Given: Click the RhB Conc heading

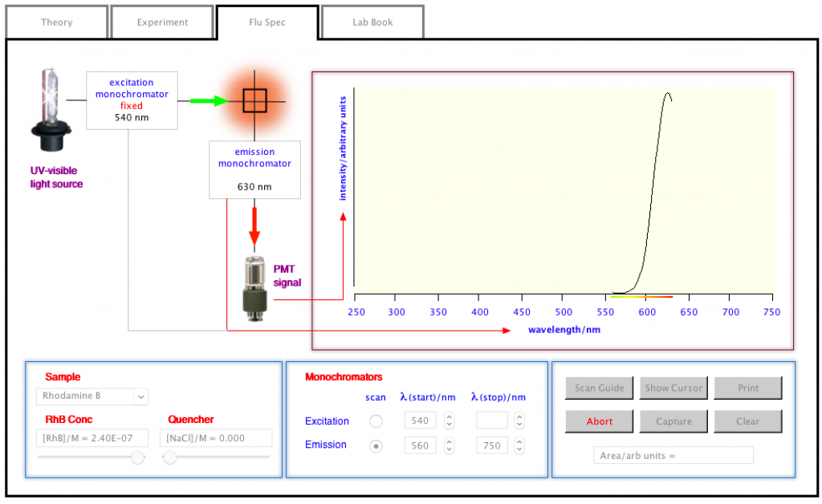Looking at the screenshot, I should [69, 419].
